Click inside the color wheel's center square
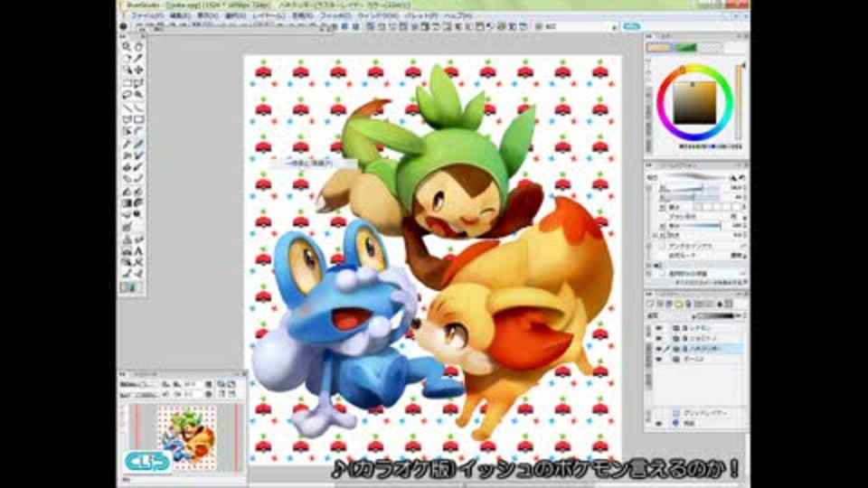 pyautogui.click(x=694, y=103)
